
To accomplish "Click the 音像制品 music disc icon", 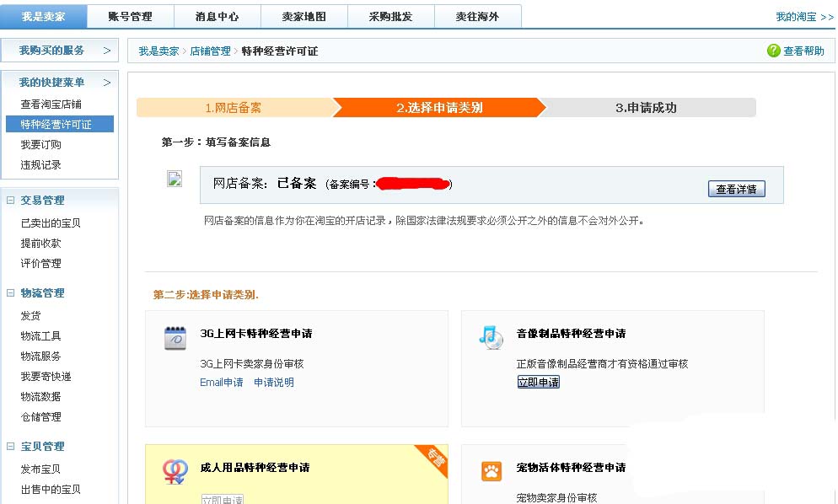I will pos(491,336).
